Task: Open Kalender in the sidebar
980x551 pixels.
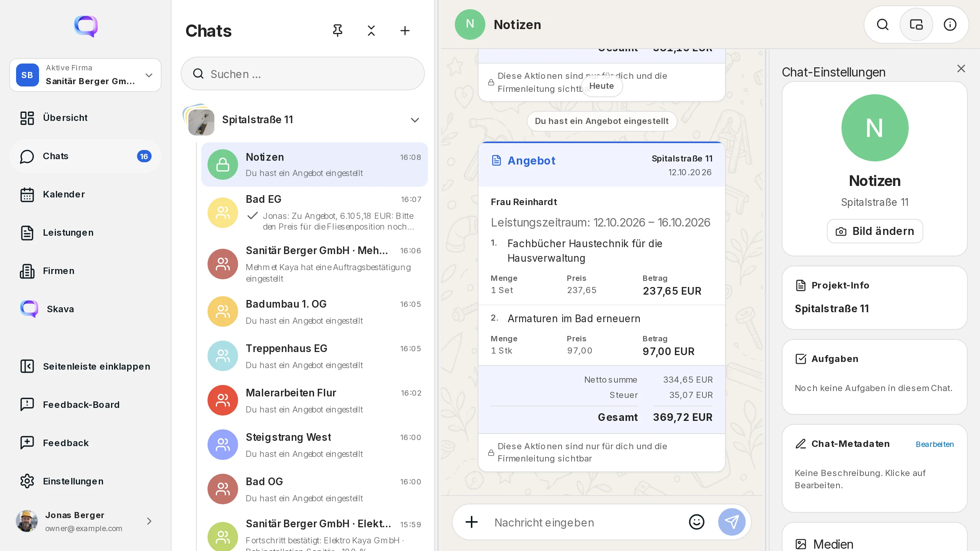Action: coord(85,194)
